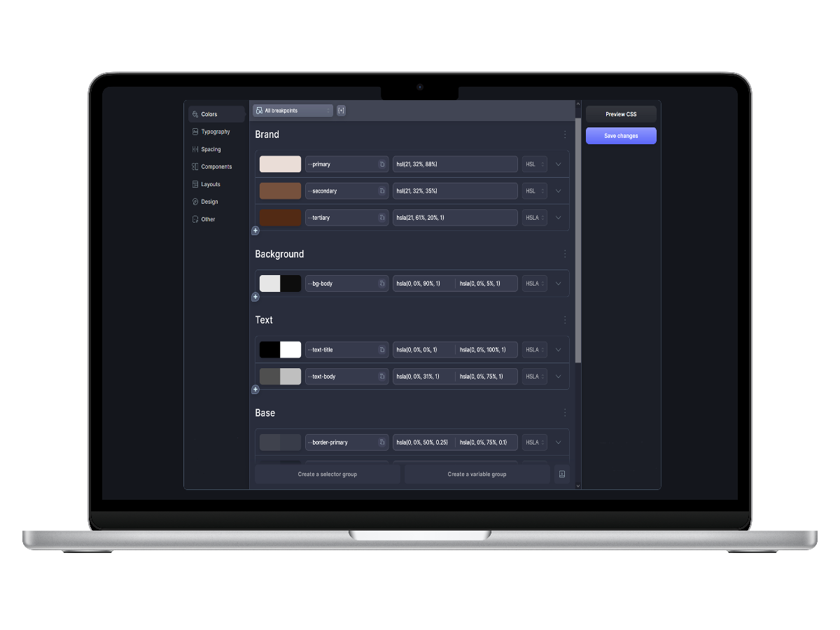This screenshot has height=630, width=840.
Task: Expand the --secondary row chevron
Action: tap(559, 191)
